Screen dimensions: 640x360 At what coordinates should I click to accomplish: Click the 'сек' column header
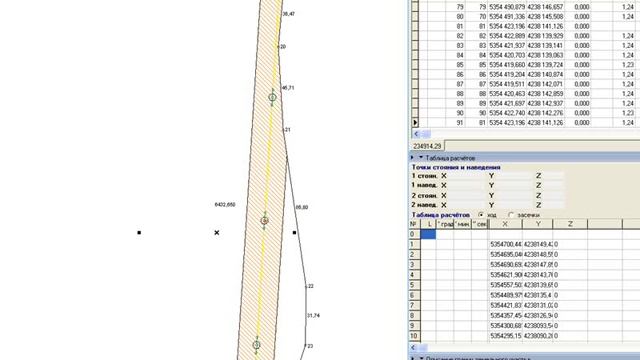[x=480, y=224]
